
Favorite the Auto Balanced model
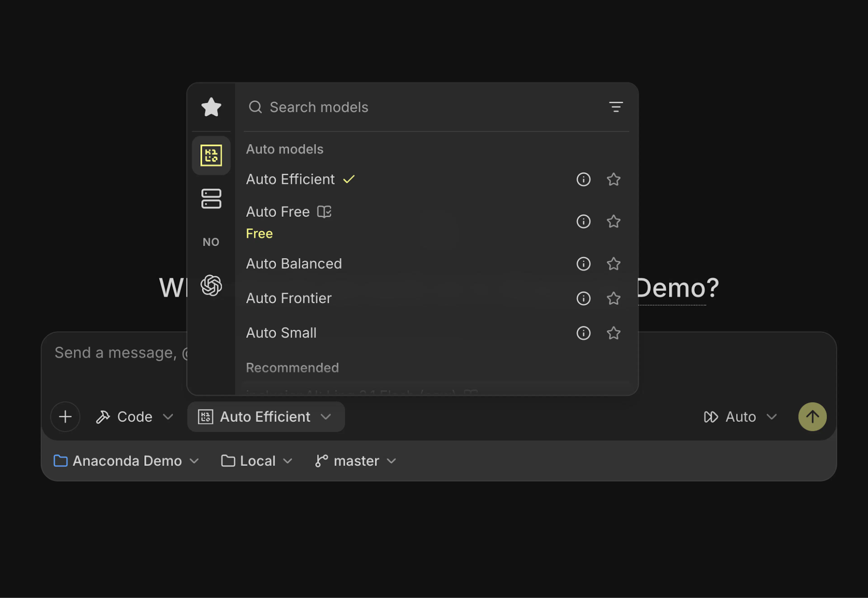point(613,264)
